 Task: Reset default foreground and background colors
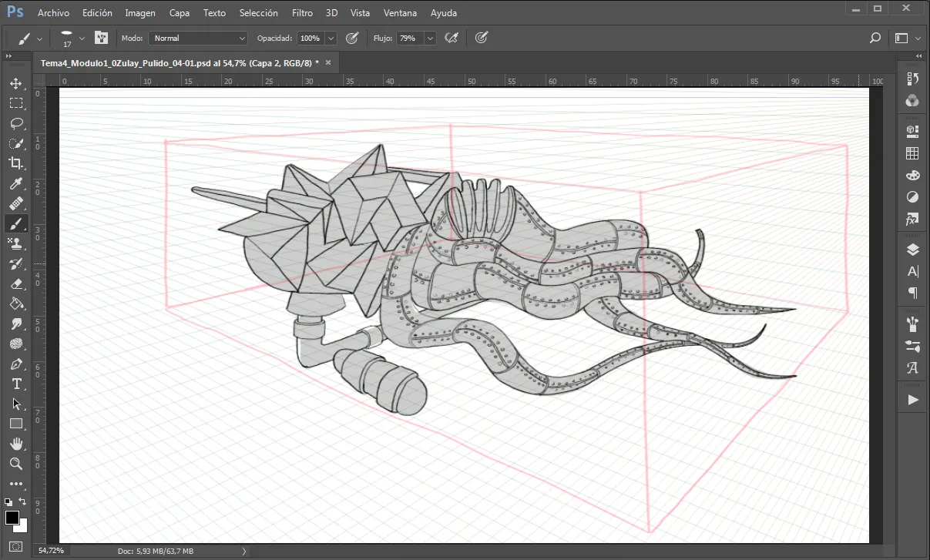pyautogui.click(x=8, y=501)
